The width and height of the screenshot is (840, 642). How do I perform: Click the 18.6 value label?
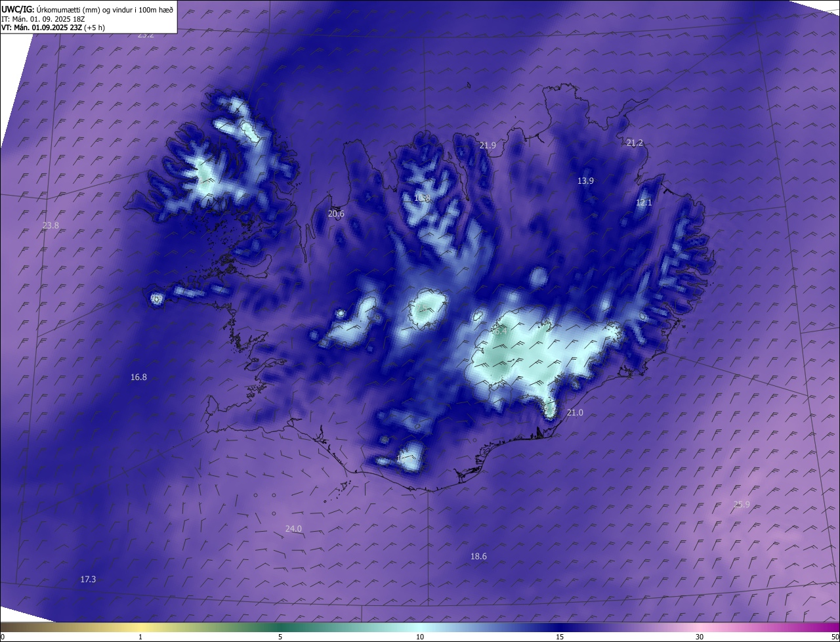[x=478, y=557]
